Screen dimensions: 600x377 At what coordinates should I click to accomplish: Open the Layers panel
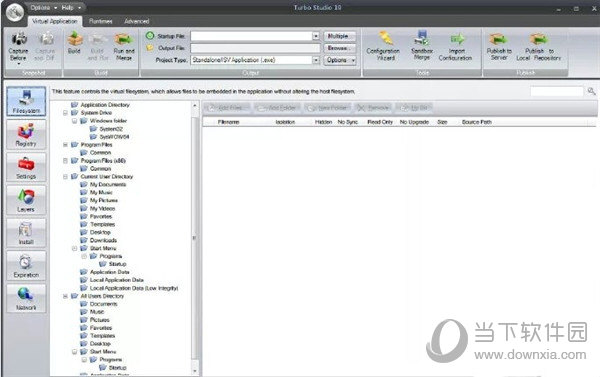[26, 201]
